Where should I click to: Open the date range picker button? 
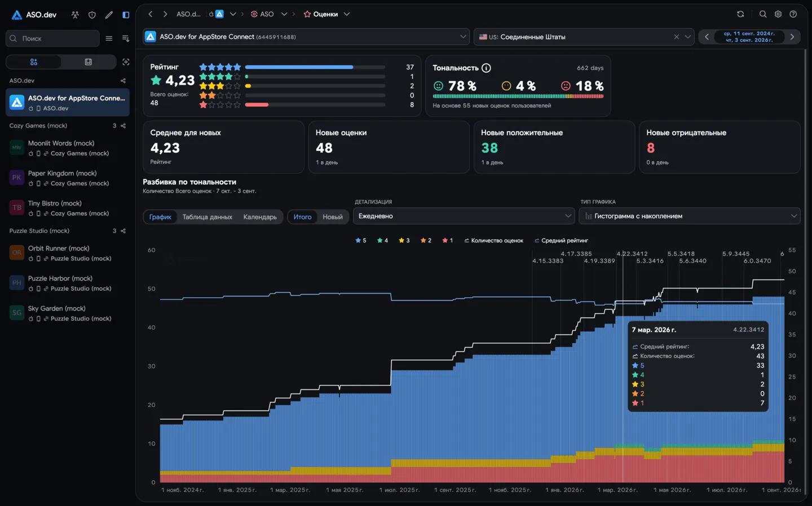[749, 37]
